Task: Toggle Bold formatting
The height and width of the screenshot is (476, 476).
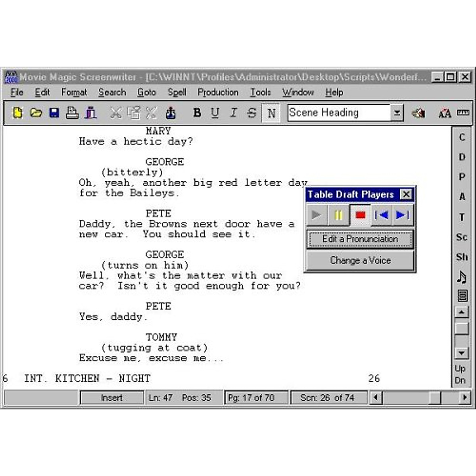Action: (x=197, y=113)
